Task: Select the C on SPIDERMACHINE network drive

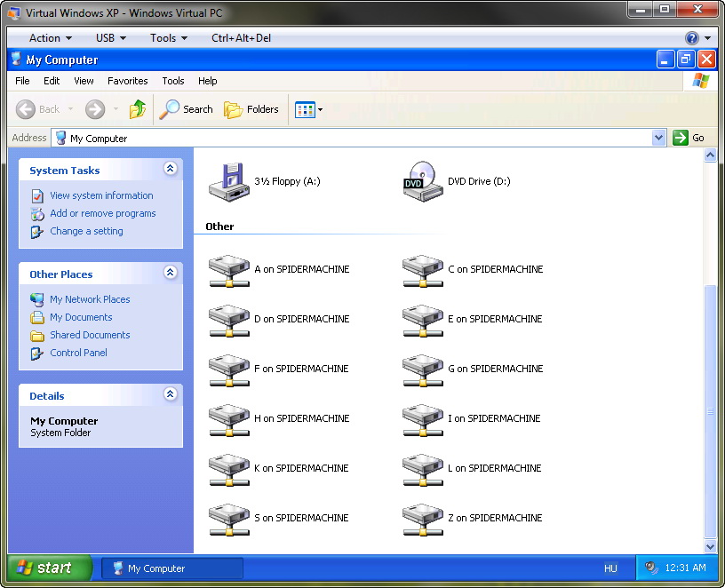Action: (x=423, y=270)
